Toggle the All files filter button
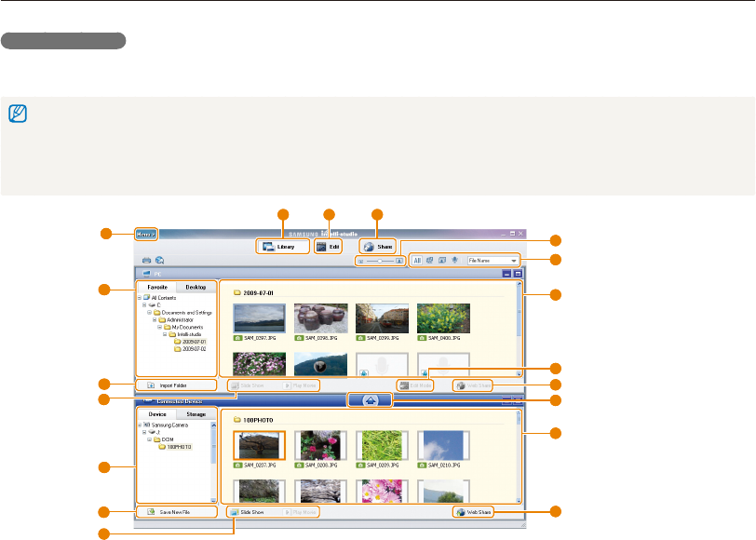This screenshot has height=540, width=756. [x=417, y=261]
